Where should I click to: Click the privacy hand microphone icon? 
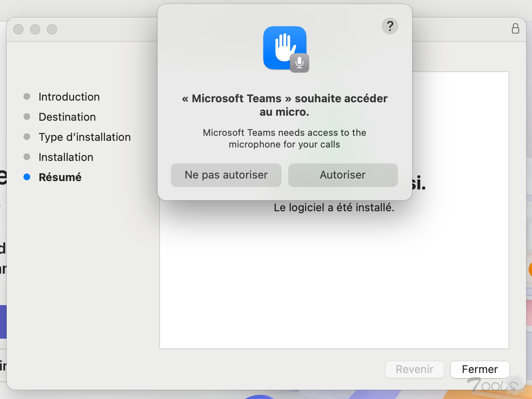(286, 49)
